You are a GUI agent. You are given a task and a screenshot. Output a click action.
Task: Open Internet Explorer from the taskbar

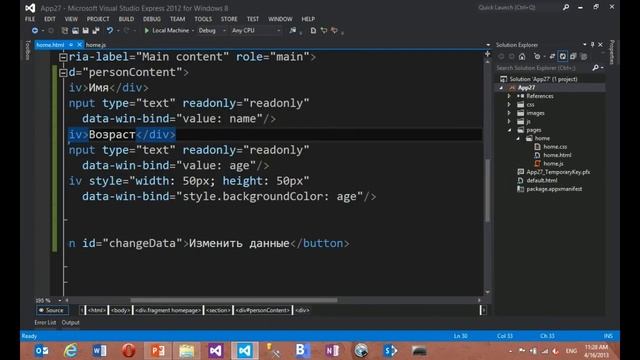click(71, 351)
